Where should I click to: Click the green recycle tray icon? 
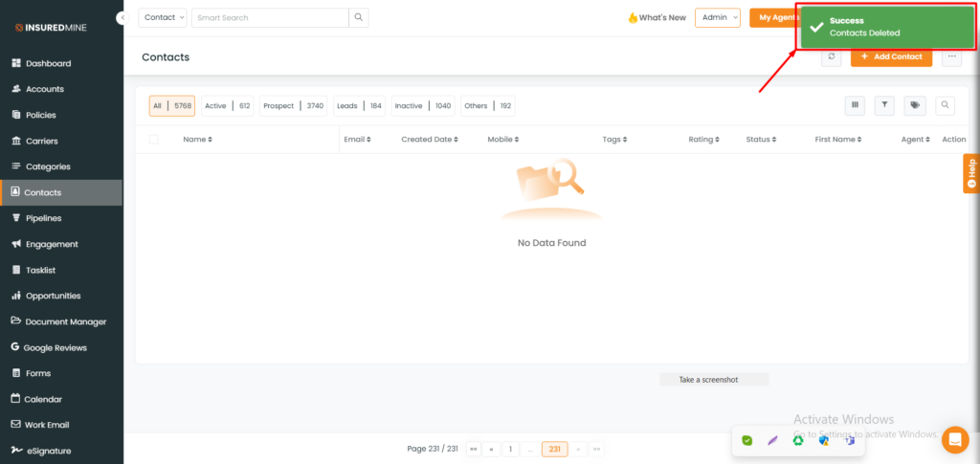798,440
